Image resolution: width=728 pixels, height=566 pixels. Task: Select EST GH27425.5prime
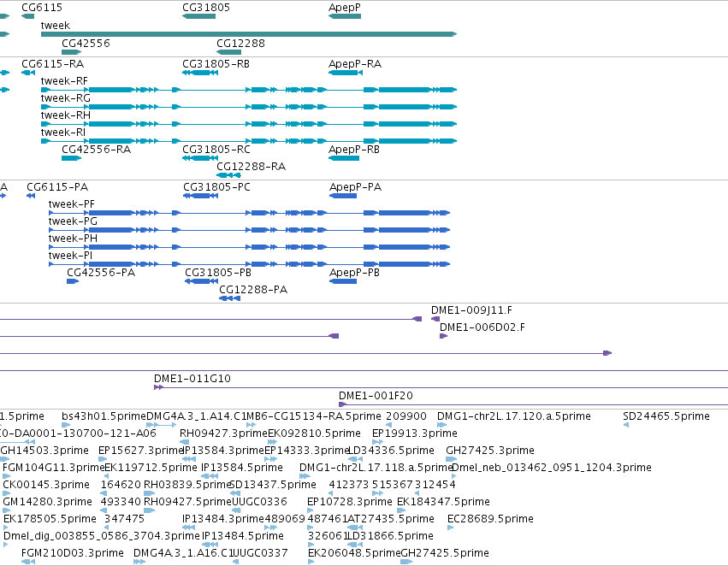[x=406, y=562]
